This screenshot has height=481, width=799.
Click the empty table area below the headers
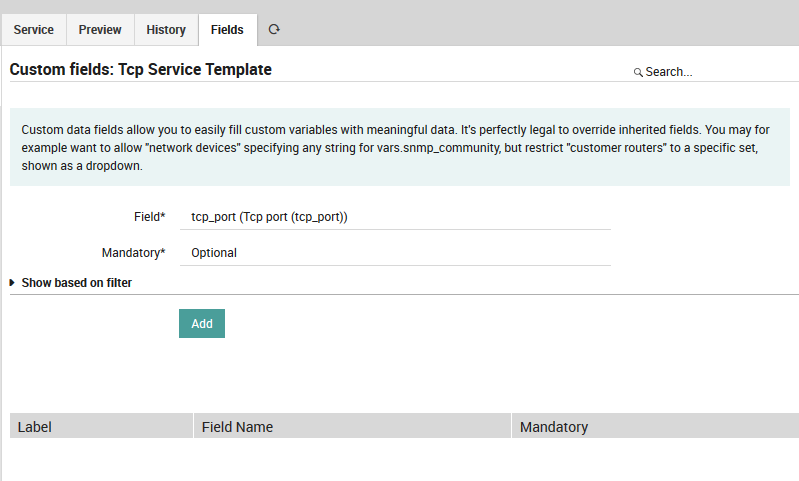(399, 458)
